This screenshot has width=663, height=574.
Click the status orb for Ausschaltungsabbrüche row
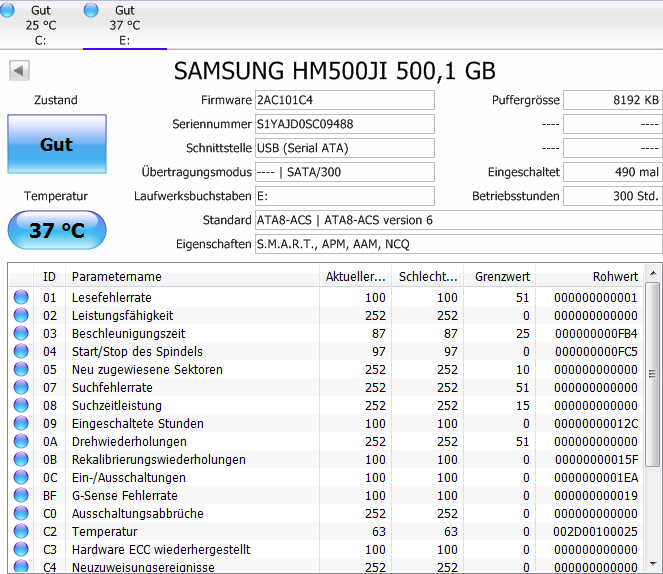tap(21, 513)
